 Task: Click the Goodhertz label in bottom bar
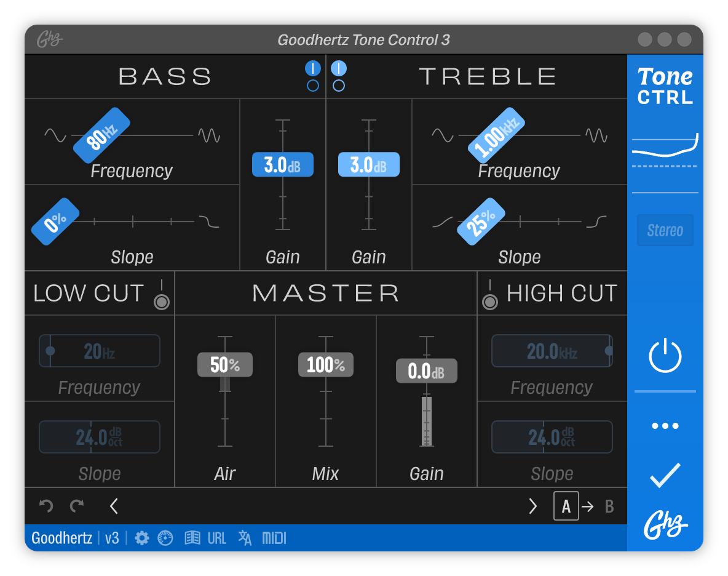point(61,538)
